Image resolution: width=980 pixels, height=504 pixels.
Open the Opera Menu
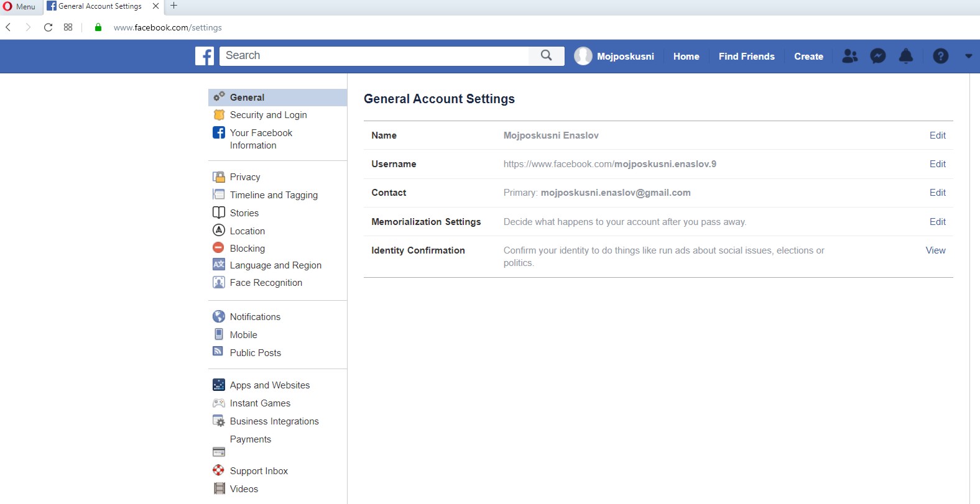pos(19,6)
